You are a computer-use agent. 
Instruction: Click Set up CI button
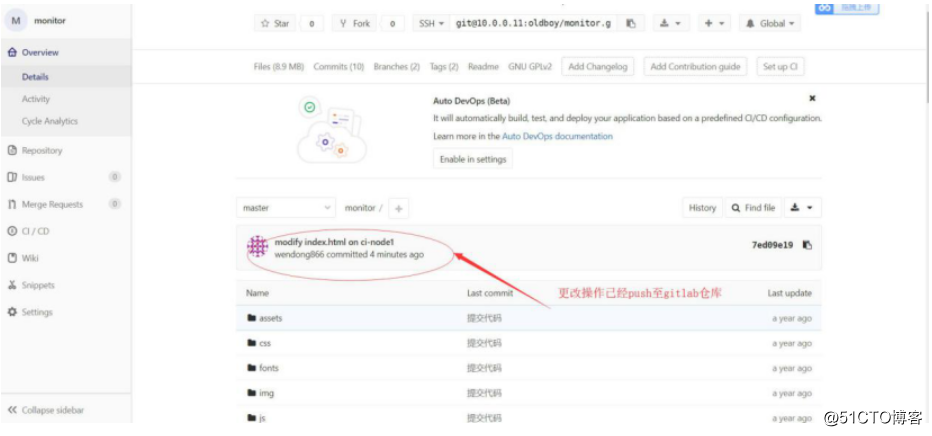pyautogui.click(x=780, y=67)
